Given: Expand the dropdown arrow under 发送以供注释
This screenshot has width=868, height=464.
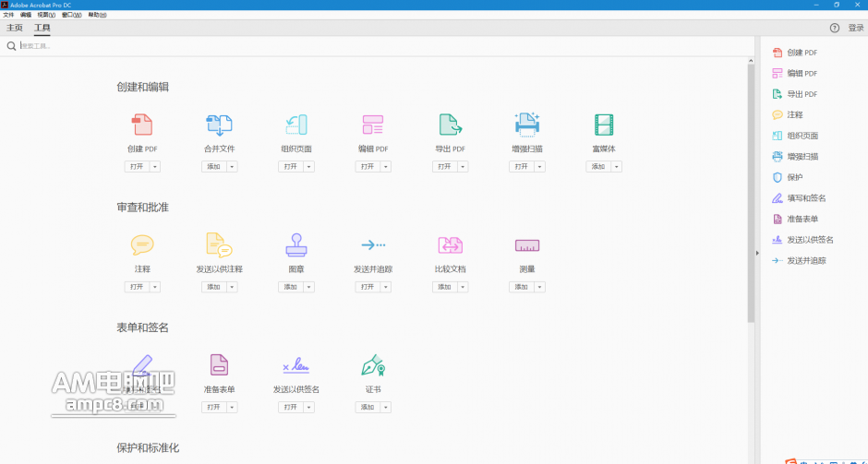Looking at the screenshot, I should 232,287.
